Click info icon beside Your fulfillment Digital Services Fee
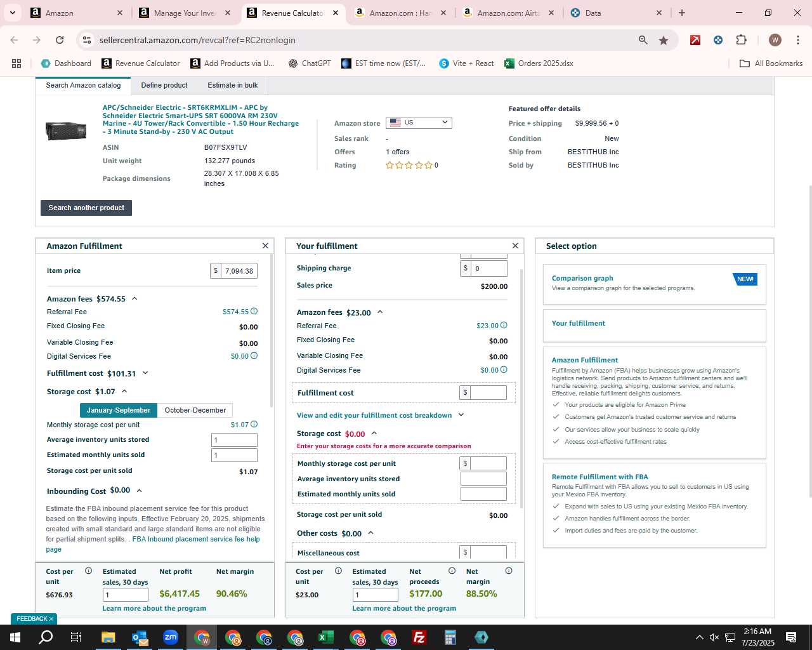The height and width of the screenshot is (650, 812). [504, 369]
